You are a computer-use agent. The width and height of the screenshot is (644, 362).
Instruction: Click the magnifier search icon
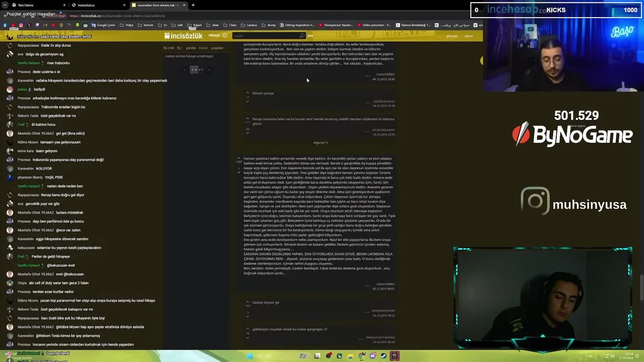(x=302, y=36)
